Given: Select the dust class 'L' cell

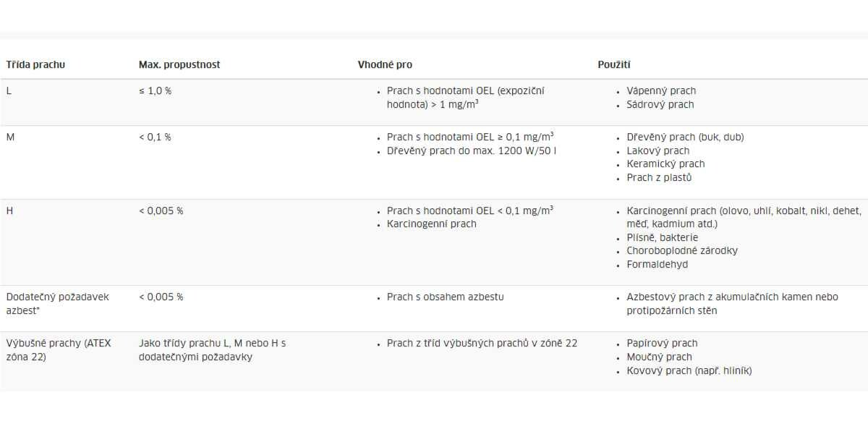Looking at the screenshot, I should 9,90.
